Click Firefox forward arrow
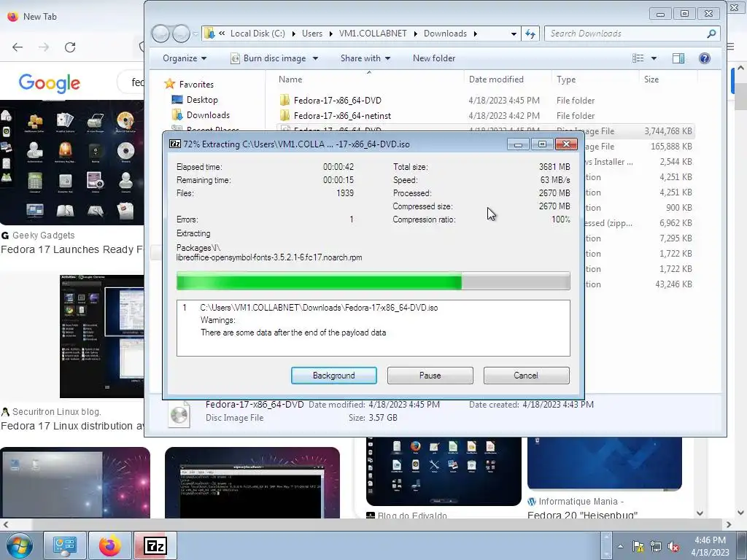 [44, 47]
